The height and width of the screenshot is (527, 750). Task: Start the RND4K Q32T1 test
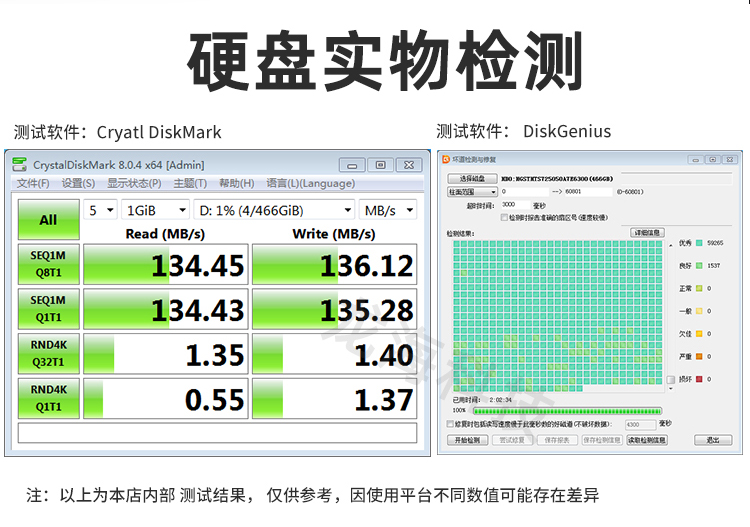point(49,354)
